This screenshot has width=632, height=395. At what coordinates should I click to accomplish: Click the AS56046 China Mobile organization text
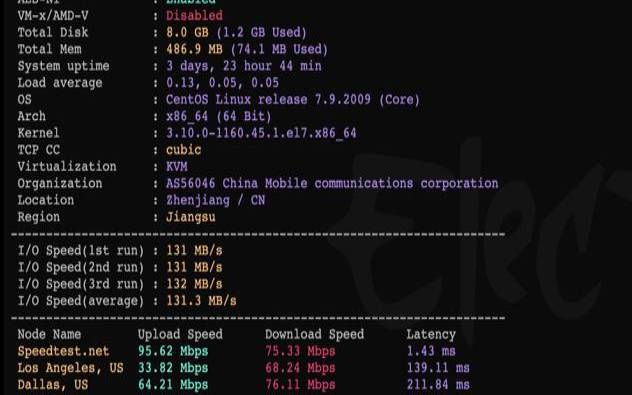click(x=332, y=183)
